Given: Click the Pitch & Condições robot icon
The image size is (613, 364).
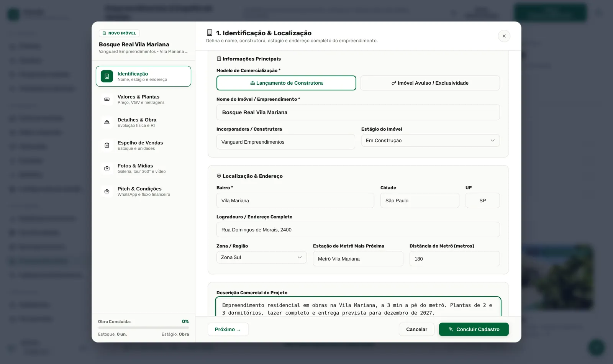Looking at the screenshot, I should click(x=107, y=191).
